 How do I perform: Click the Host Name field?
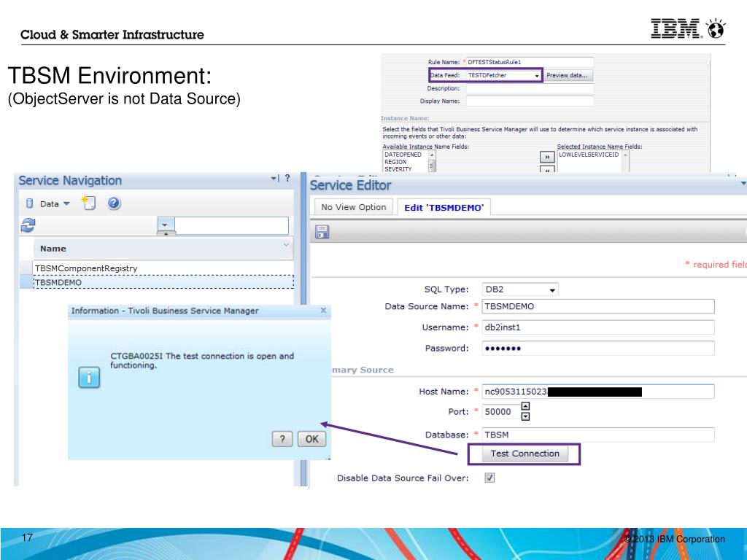tap(598, 392)
